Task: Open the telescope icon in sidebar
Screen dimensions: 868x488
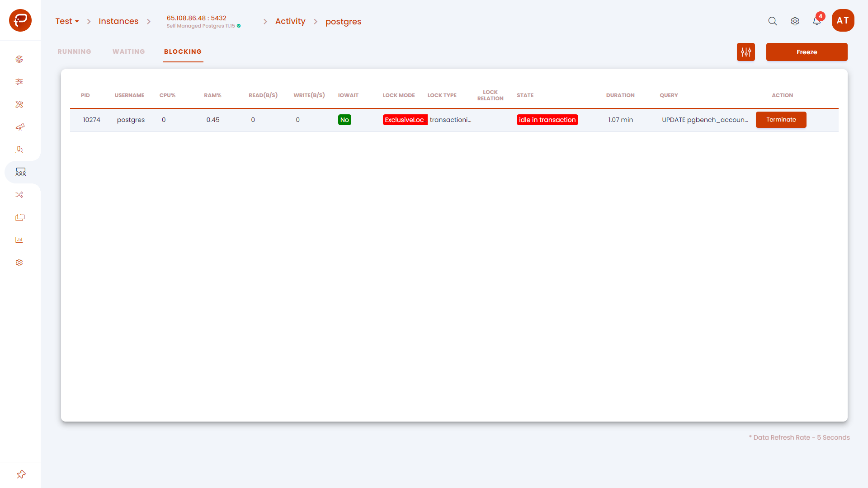Action: 20,127
